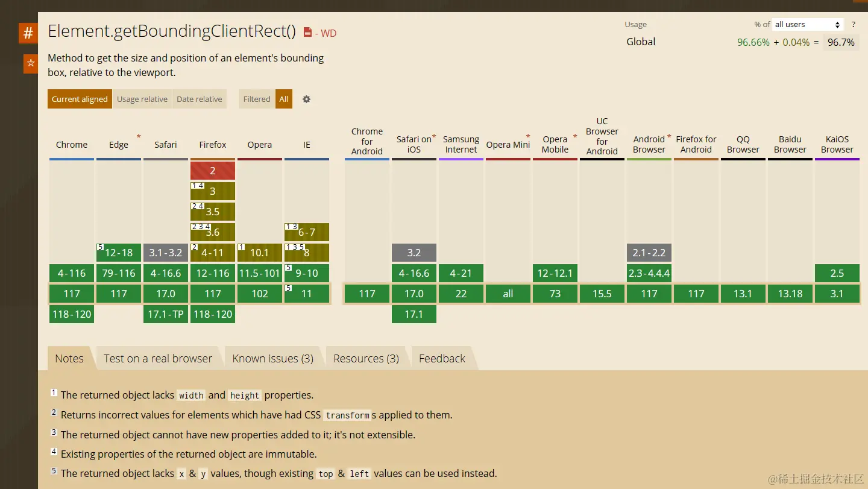Click the Chrome for Android header
This screenshot has height=489, width=868.
pyautogui.click(x=367, y=141)
